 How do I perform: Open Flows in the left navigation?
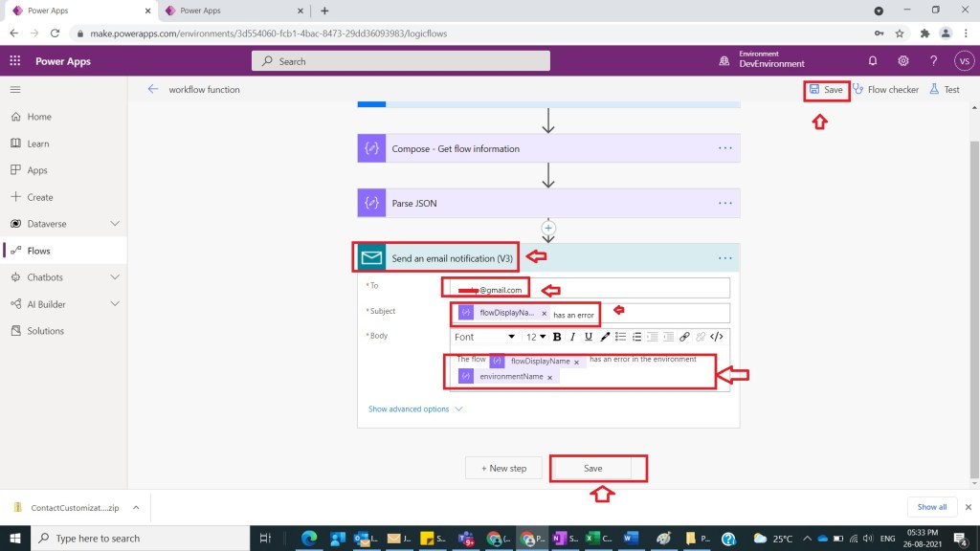click(x=38, y=251)
